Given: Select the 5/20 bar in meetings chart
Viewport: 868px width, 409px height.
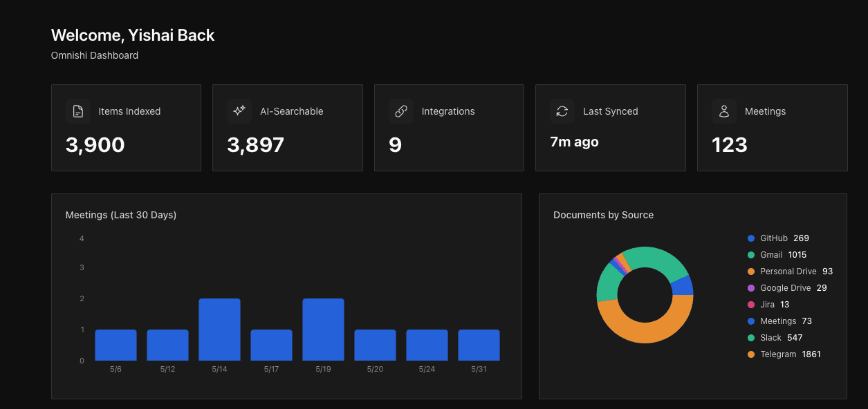Looking at the screenshot, I should pyautogui.click(x=375, y=345).
